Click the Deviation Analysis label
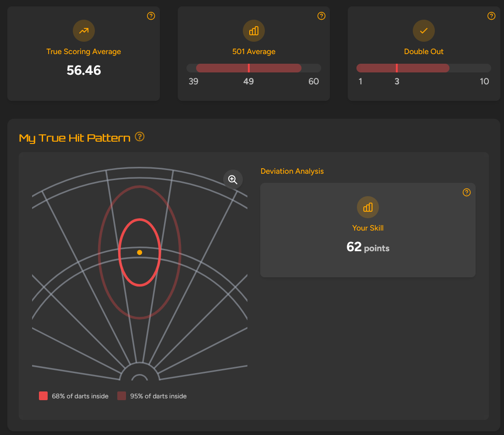 click(292, 171)
